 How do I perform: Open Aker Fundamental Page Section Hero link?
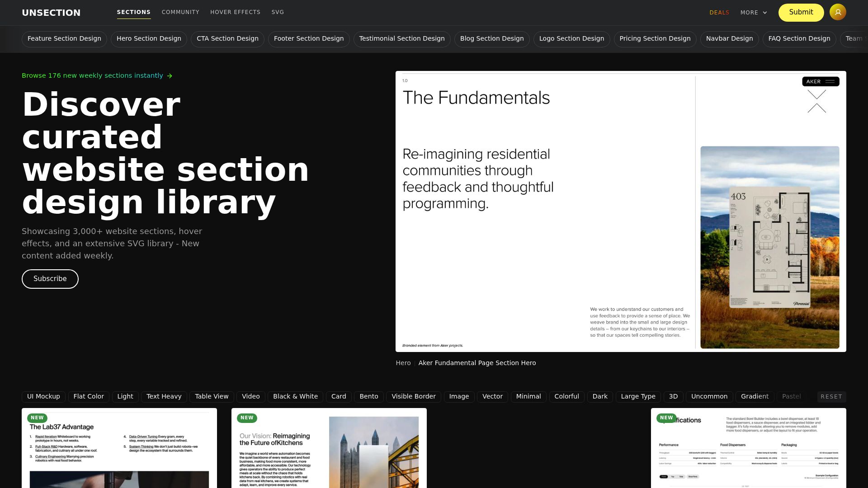[x=477, y=363]
